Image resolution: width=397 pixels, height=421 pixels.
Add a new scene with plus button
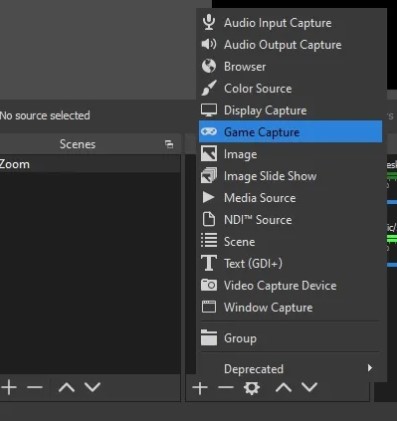(x=9, y=387)
